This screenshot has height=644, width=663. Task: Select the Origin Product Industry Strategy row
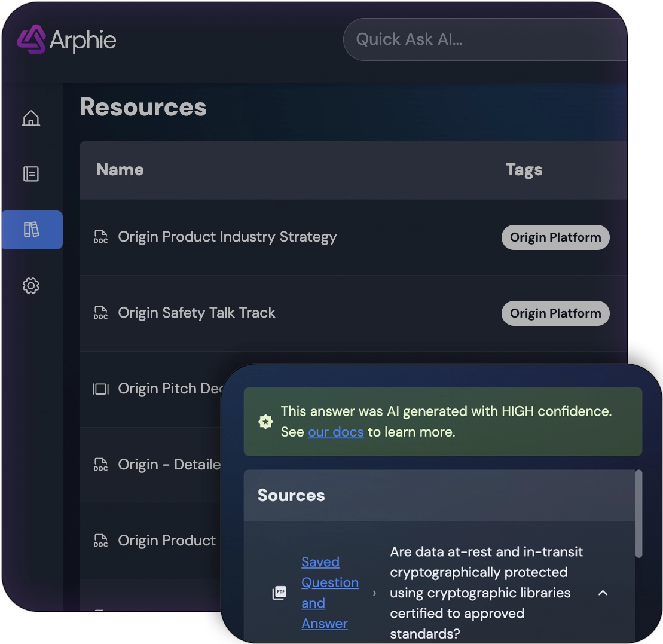(227, 237)
